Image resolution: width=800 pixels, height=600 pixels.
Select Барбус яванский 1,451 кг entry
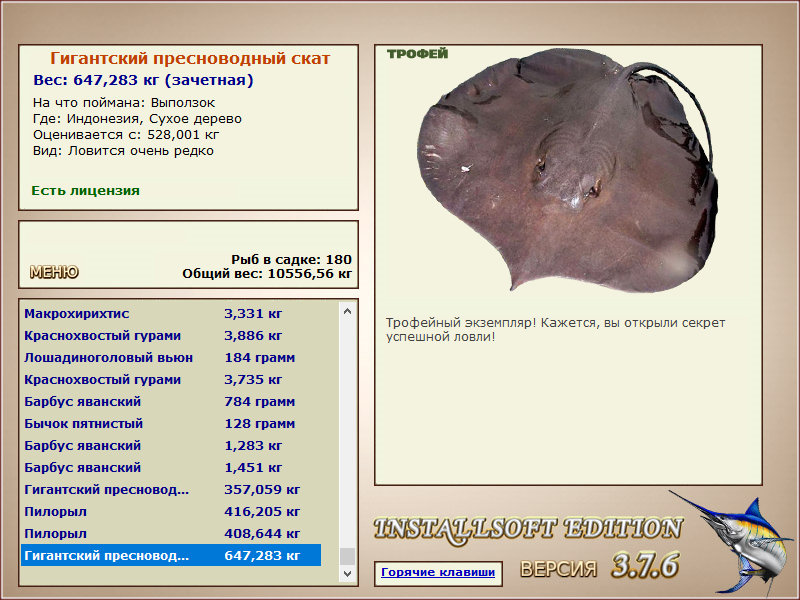(171, 467)
